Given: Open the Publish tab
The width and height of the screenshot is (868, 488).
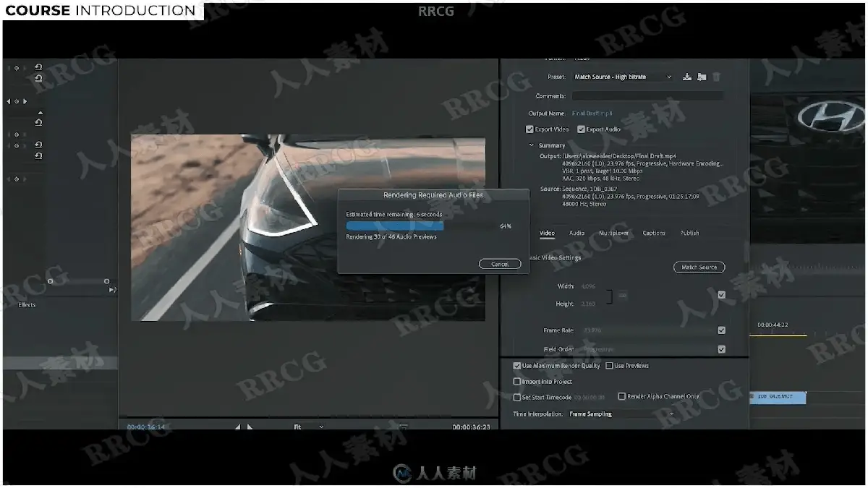Looking at the screenshot, I should pos(689,233).
